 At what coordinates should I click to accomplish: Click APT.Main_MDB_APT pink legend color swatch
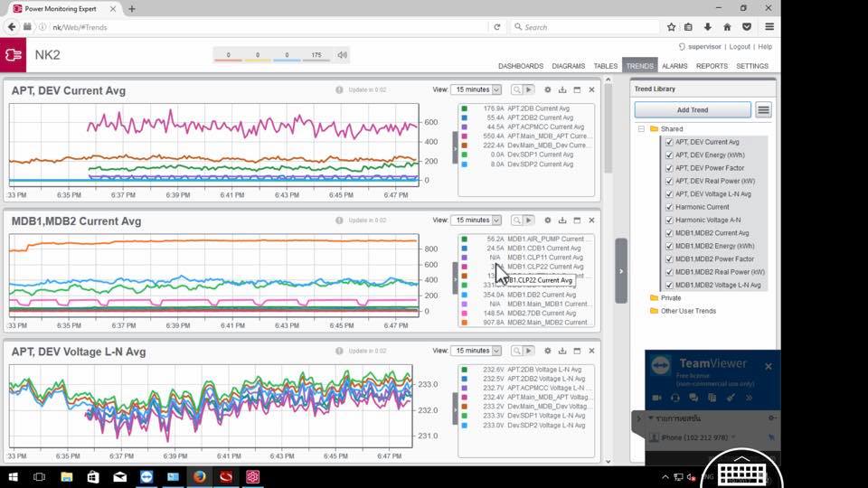click(x=465, y=136)
